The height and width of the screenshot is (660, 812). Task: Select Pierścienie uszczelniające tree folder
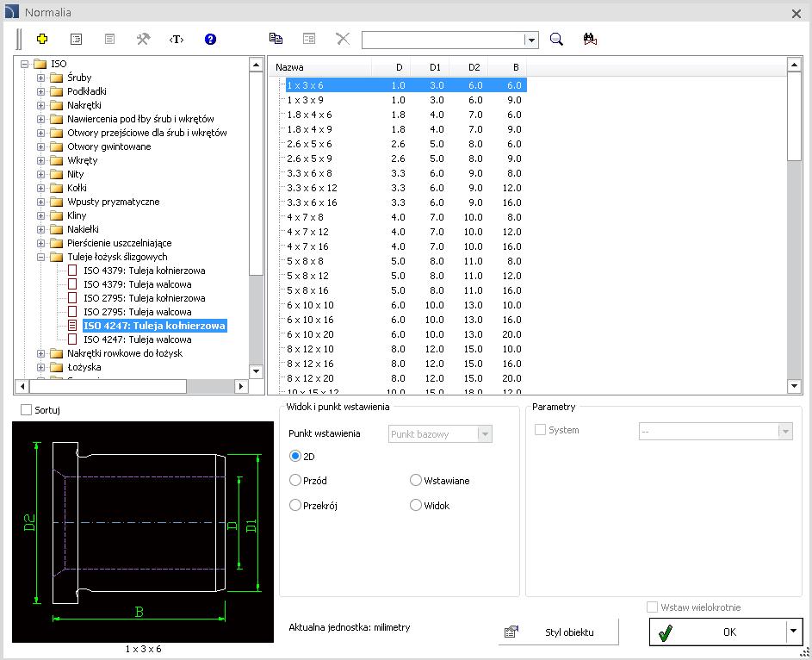(119, 243)
